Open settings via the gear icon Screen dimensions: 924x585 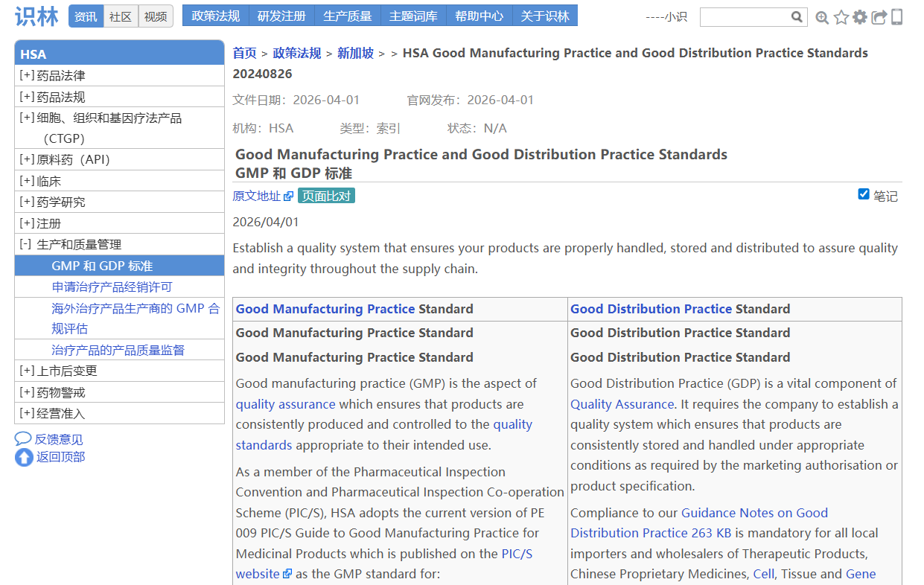coord(860,17)
